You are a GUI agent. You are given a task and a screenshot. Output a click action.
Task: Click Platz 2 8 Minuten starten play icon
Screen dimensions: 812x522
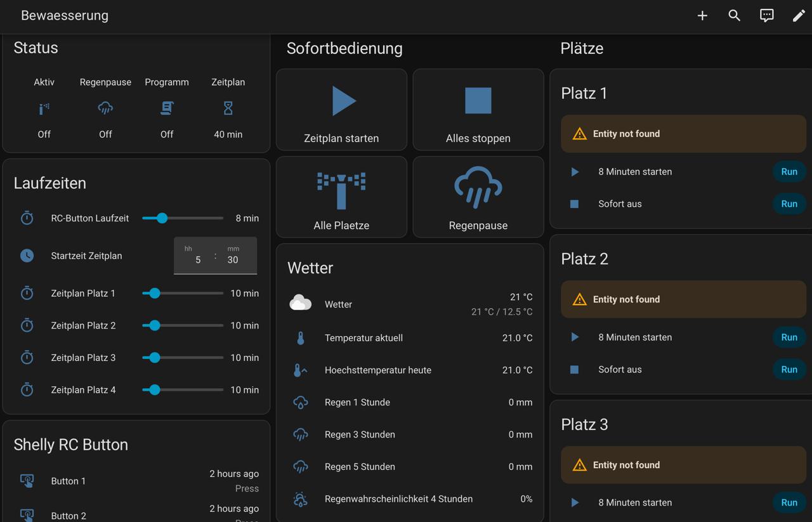575,337
